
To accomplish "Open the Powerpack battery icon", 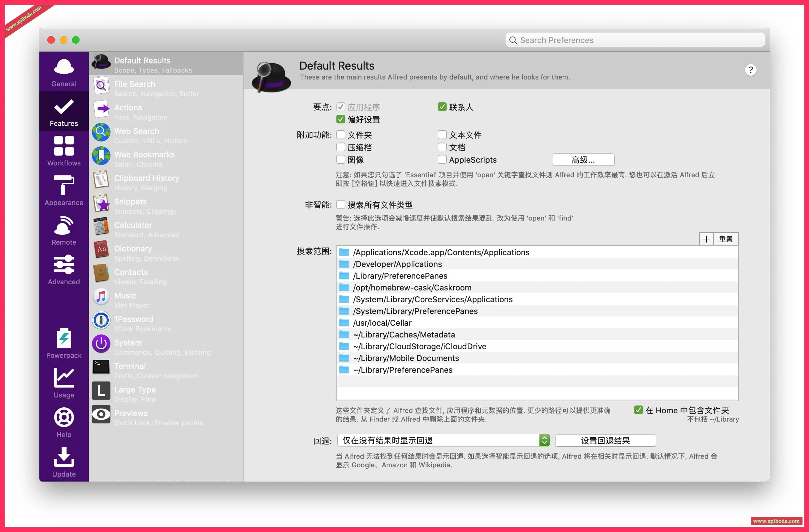I will (x=64, y=338).
